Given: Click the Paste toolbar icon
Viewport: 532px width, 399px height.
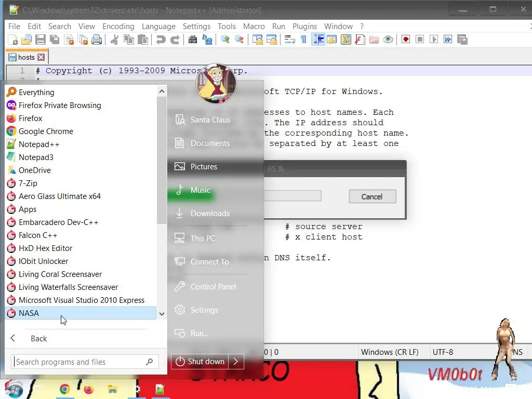Looking at the screenshot, I should click(x=143, y=39).
